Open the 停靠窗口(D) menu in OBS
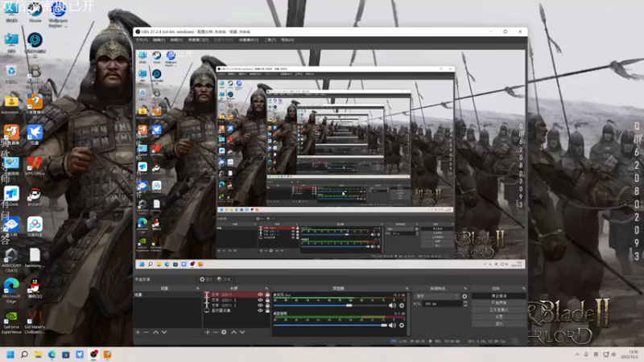The height and width of the screenshot is (362, 644). tap(198, 39)
